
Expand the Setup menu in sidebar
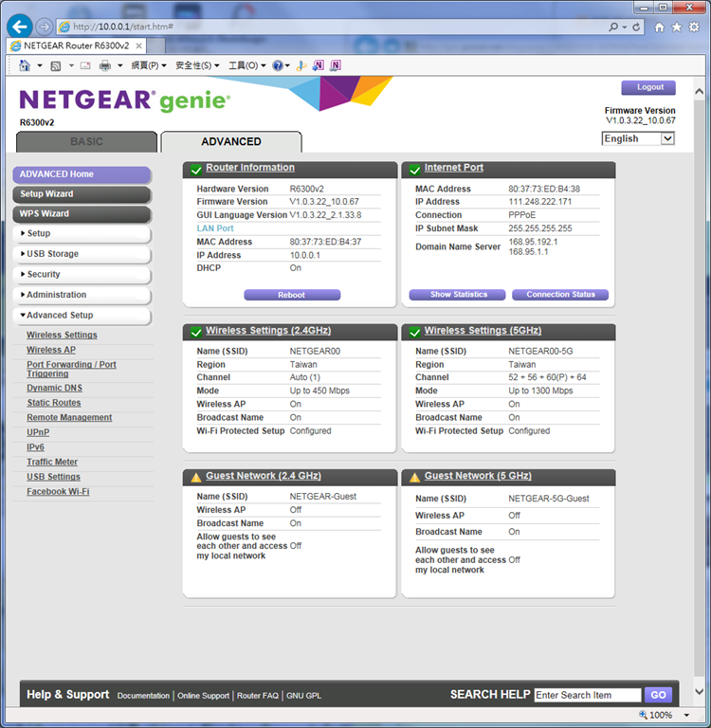point(82,233)
